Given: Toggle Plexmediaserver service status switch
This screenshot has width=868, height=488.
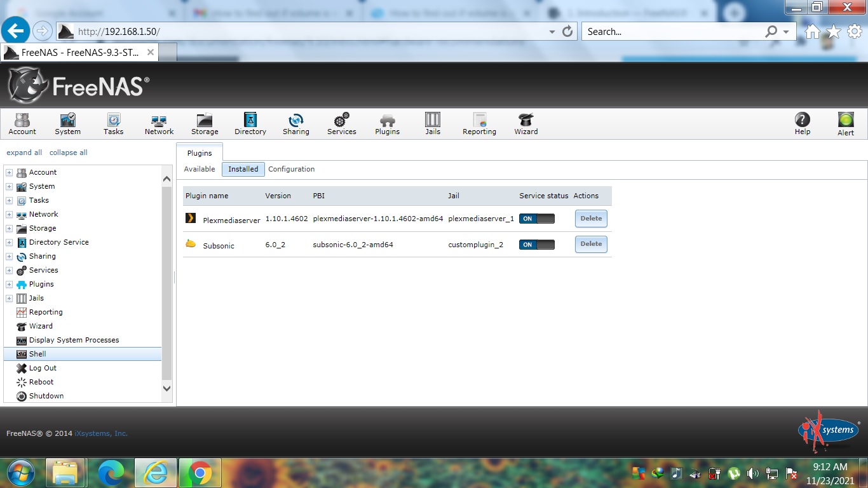Looking at the screenshot, I should (x=537, y=219).
